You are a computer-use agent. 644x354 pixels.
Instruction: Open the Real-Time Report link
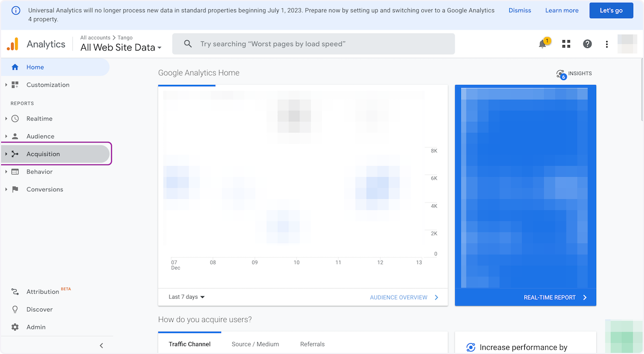click(555, 297)
